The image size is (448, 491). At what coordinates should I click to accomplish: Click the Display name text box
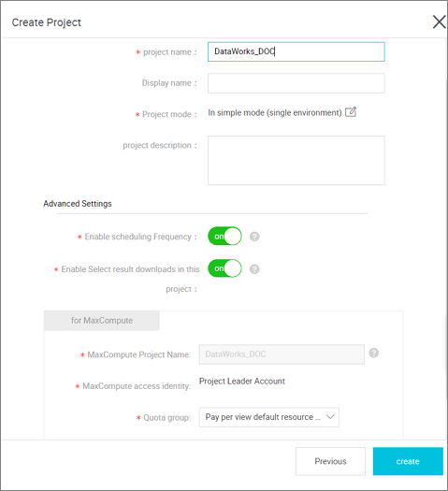point(296,83)
